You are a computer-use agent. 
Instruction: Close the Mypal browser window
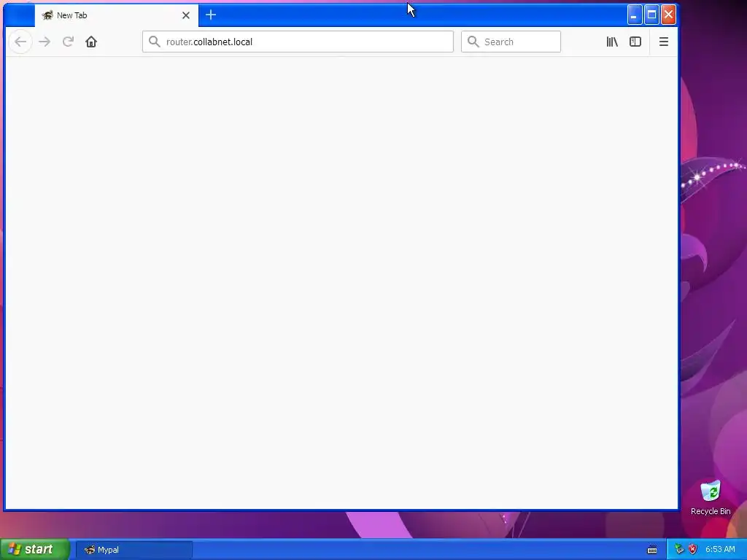(x=668, y=15)
